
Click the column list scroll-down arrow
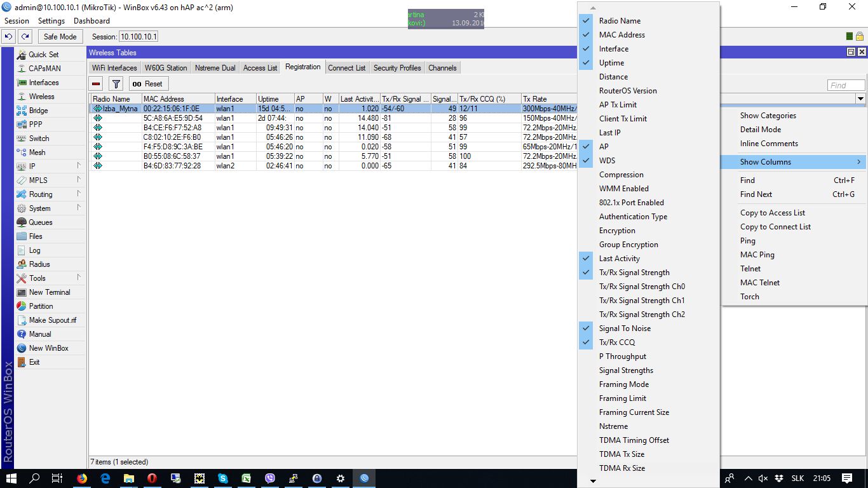coord(593,481)
